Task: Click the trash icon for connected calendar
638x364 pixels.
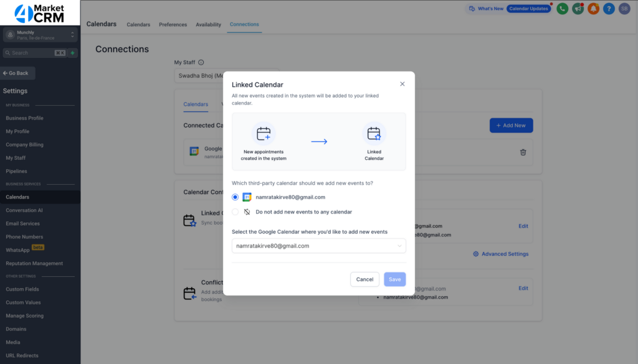Action: click(x=523, y=152)
